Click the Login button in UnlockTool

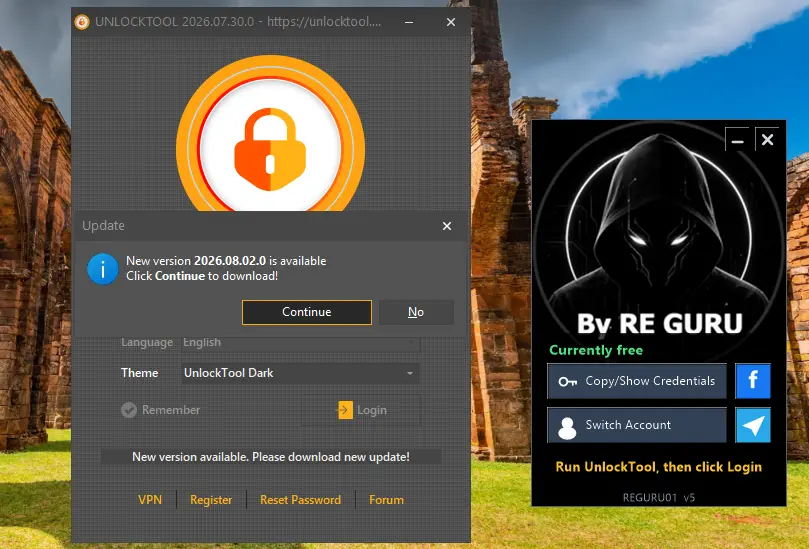(361, 410)
